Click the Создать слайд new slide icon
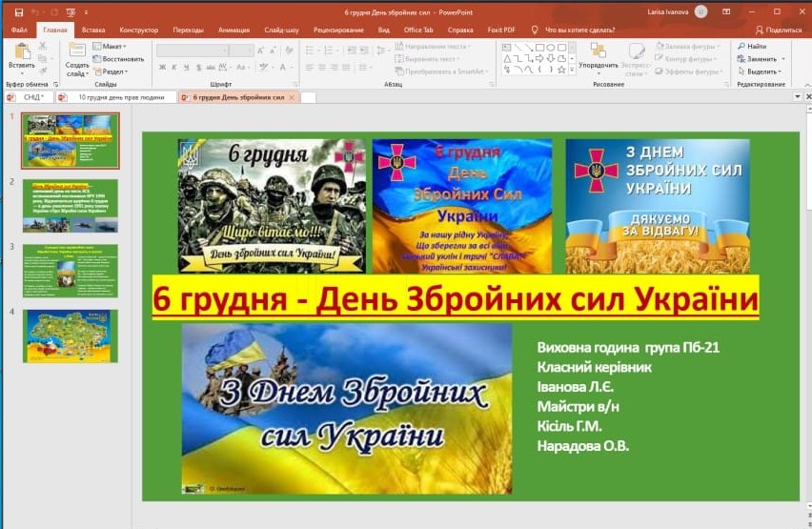 (x=77, y=52)
